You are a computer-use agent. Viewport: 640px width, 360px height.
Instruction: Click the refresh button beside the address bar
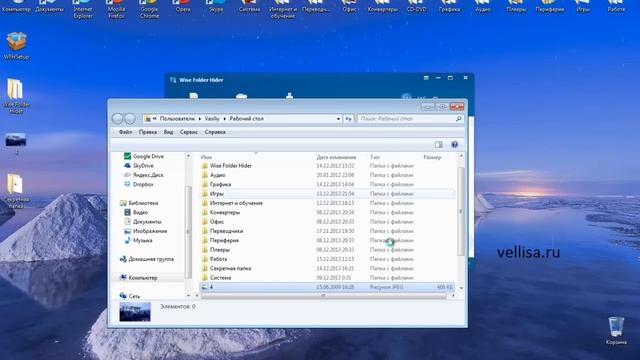348,119
